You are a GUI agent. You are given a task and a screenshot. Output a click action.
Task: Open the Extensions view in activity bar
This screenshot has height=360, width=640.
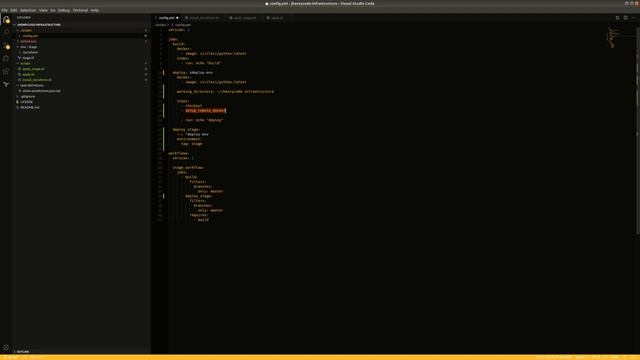click(6, 71)
